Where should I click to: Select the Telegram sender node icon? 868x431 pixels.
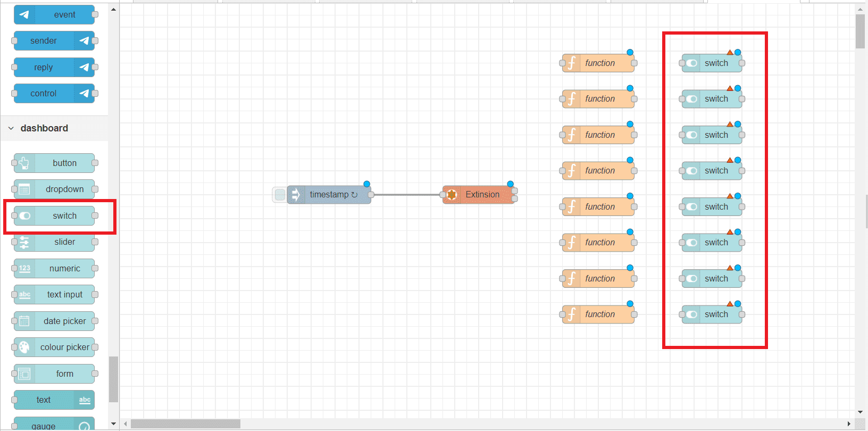[84, 41]
